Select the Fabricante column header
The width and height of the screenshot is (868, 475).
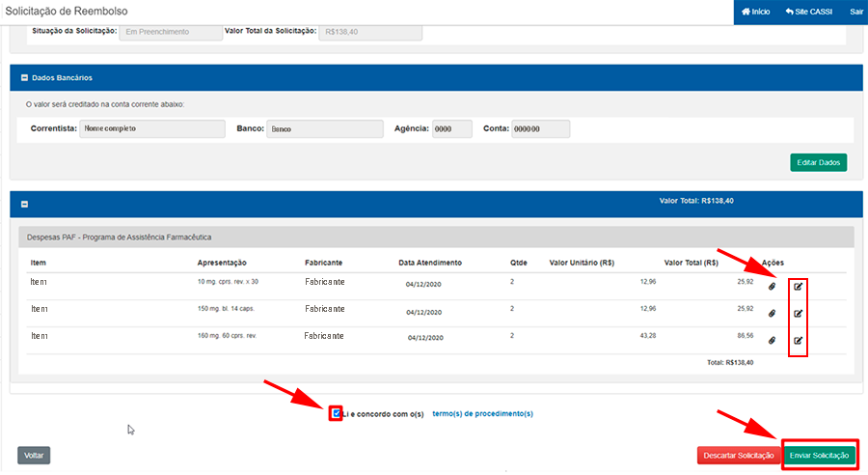click(323, 263)
